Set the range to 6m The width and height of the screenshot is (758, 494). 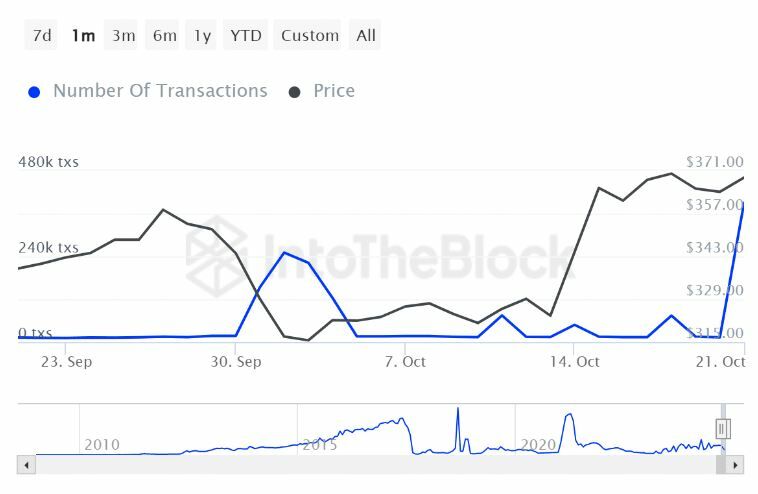tap(165, 36)
